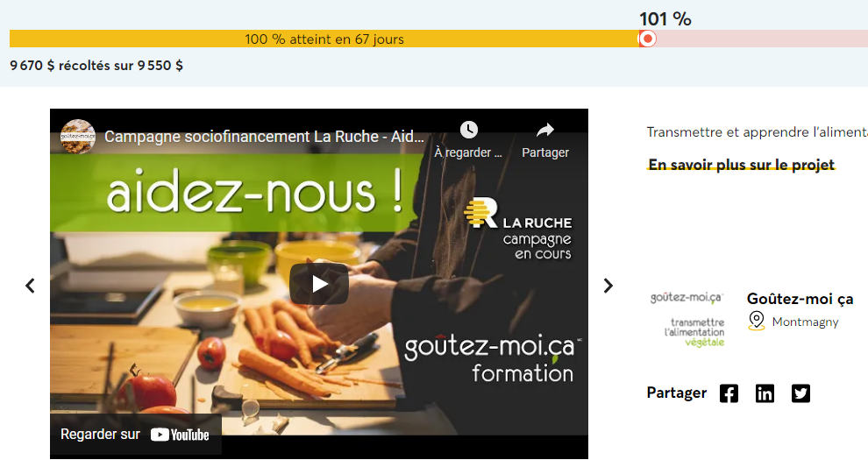
Task: Click the Partager arrow on the video
Action: pyautogui.click(x=545, y=130)
